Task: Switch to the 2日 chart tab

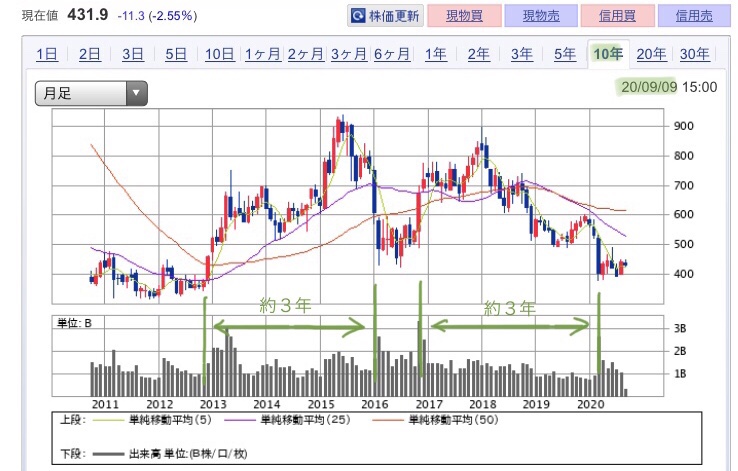Action: point(89,54)
